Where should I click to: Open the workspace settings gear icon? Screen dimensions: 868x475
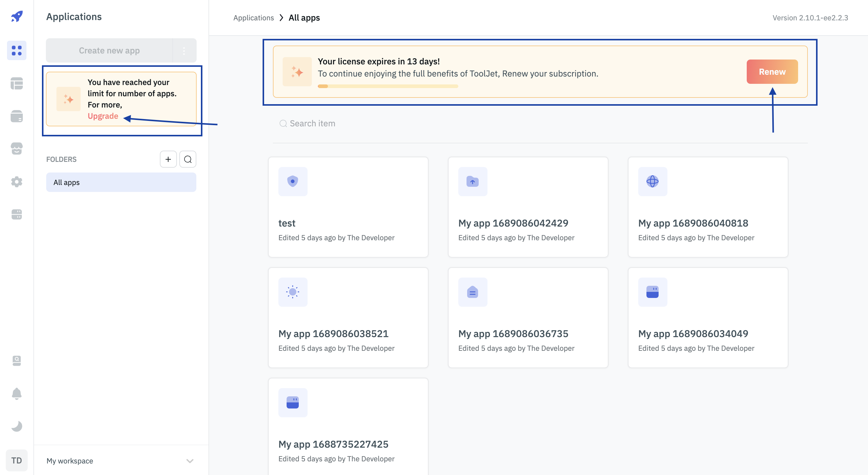[x=16, y=181]
